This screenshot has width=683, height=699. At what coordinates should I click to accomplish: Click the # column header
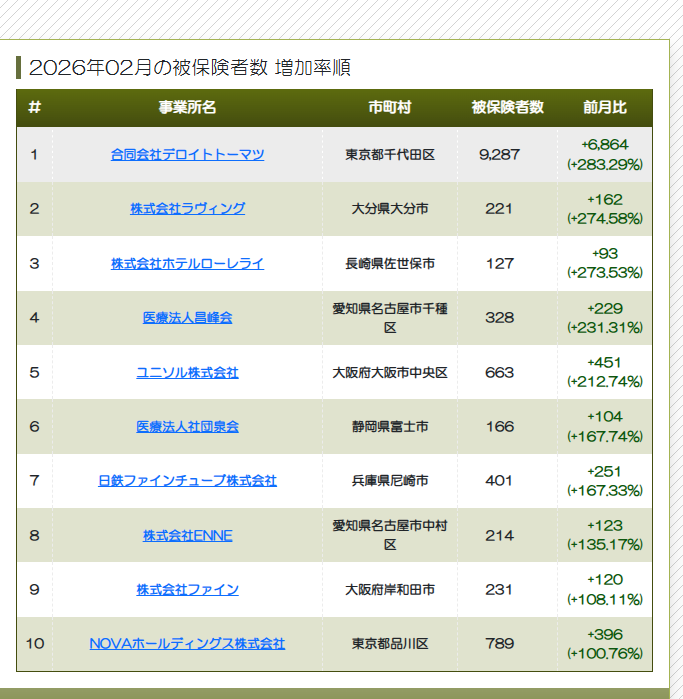pyautogui.click(x=34, y=107)
